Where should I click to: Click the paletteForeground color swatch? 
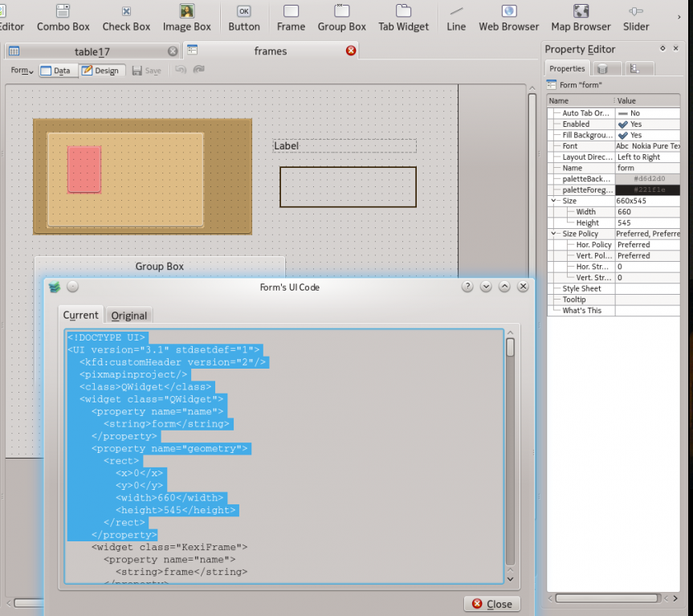tap(647, 190)
